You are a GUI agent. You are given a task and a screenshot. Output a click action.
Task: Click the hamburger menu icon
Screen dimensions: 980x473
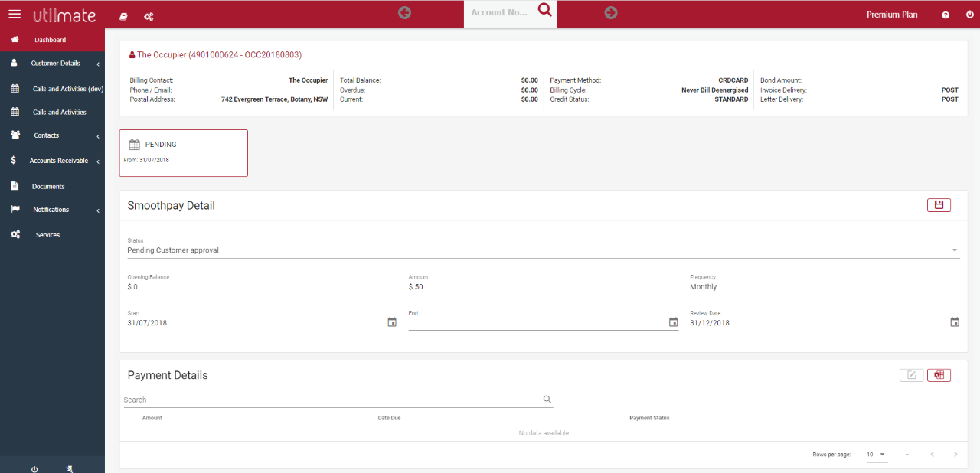point(15,15)
